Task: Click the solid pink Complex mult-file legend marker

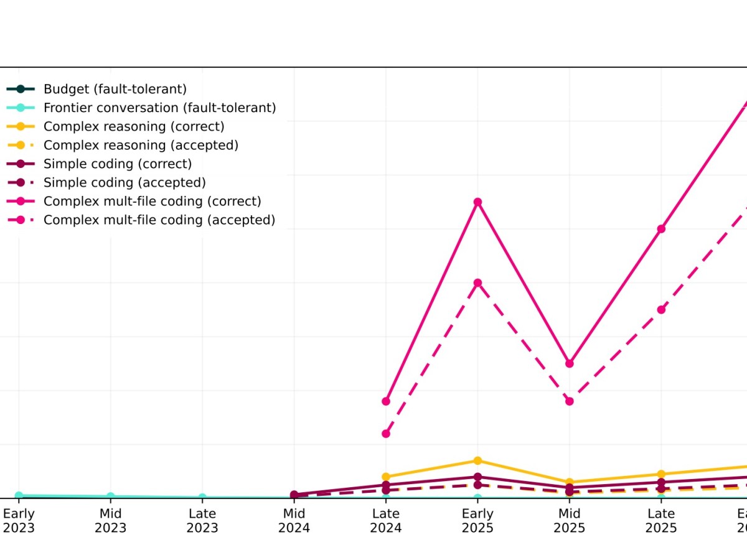Action: pos(21,201)
